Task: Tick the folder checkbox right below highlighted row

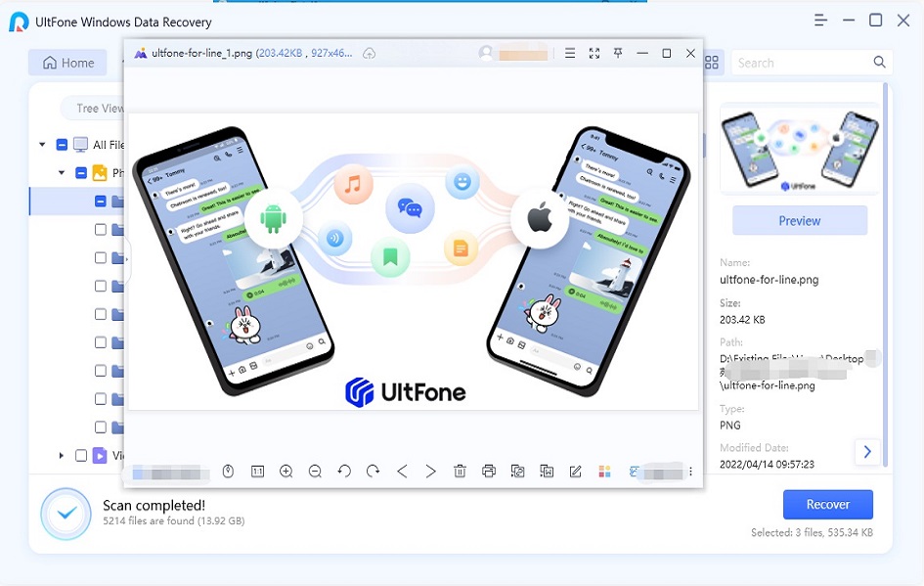Action: (x=101, y=229)
